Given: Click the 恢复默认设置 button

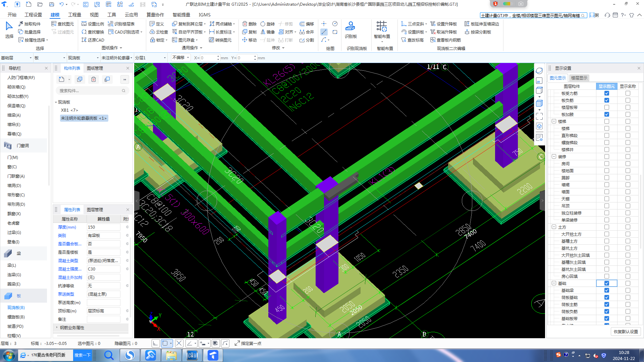Looking at the screenshot, I should pyautogui.click(x=626, y=331).
